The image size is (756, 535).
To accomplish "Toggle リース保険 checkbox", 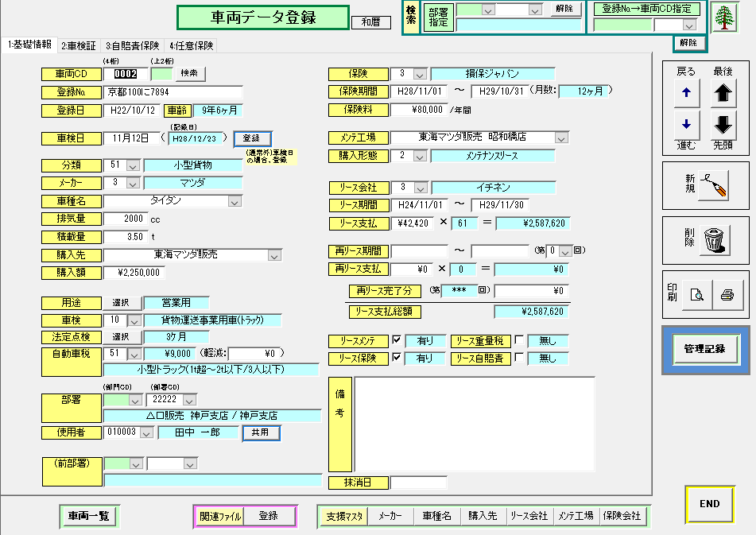I will (397, 358).
